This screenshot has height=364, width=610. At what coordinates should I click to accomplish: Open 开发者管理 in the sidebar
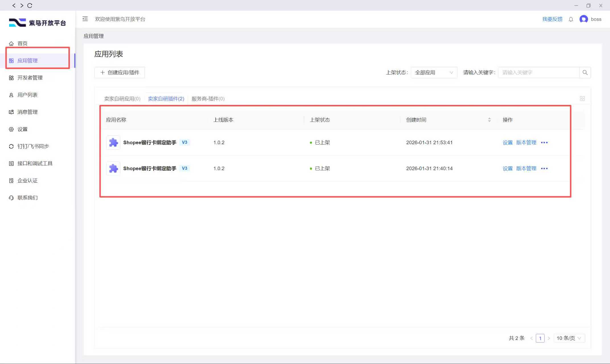point(30,78)
